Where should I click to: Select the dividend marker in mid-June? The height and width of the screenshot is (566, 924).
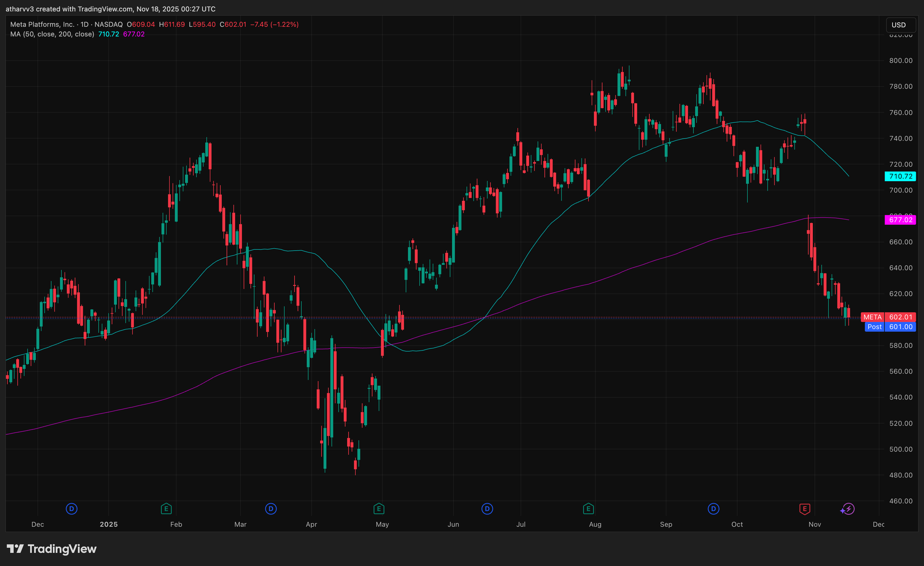[487, 509]
